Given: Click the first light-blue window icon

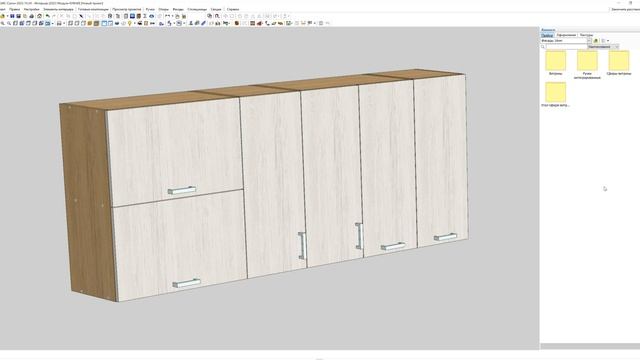Looking at the screenshot, I should (x=104, y=23).
